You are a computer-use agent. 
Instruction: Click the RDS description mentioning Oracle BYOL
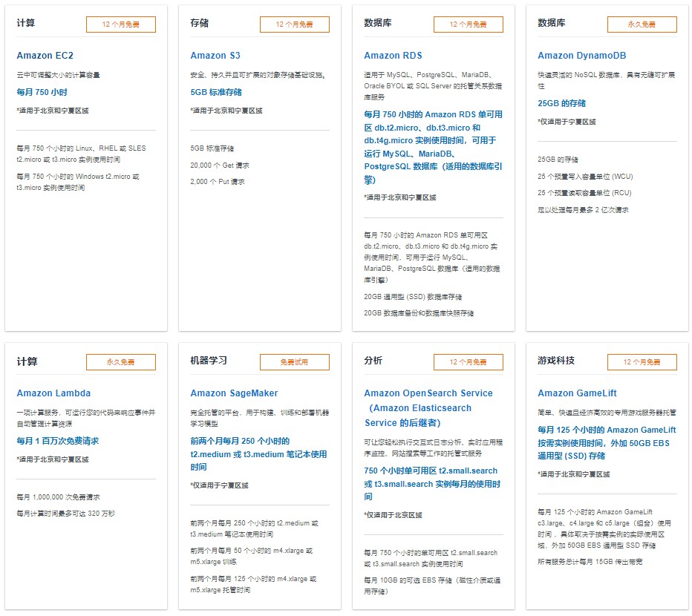(433, 86)
